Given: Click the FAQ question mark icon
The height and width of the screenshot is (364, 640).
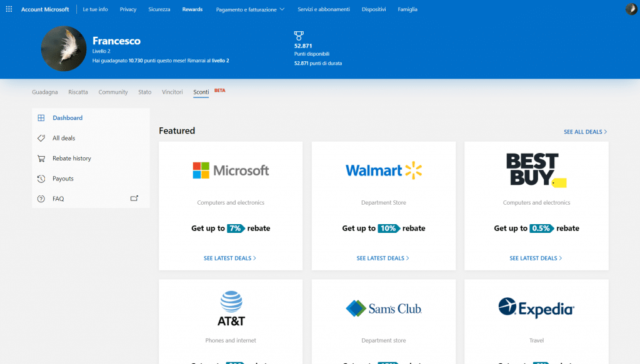Looking at the screenshot, I should coord(41,199).
